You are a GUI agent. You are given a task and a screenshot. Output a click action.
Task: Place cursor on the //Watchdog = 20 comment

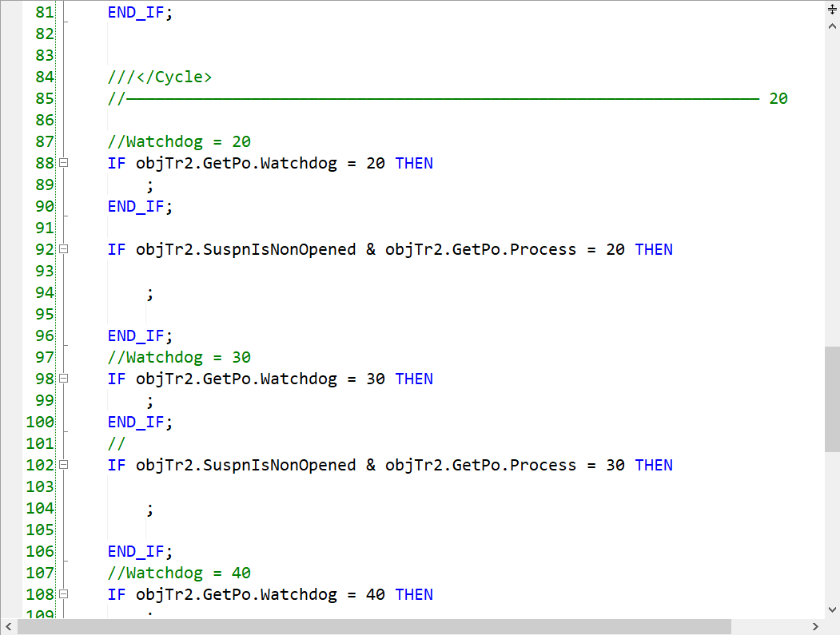click(180, 141)
